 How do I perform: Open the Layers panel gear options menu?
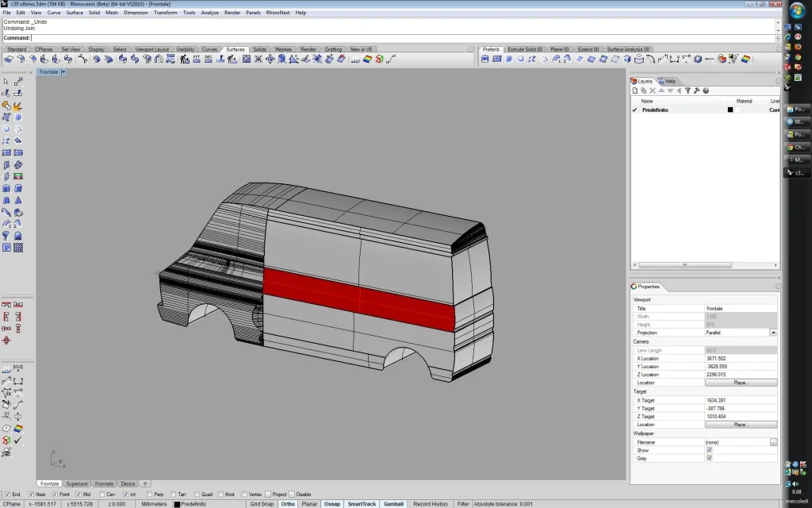779,82
